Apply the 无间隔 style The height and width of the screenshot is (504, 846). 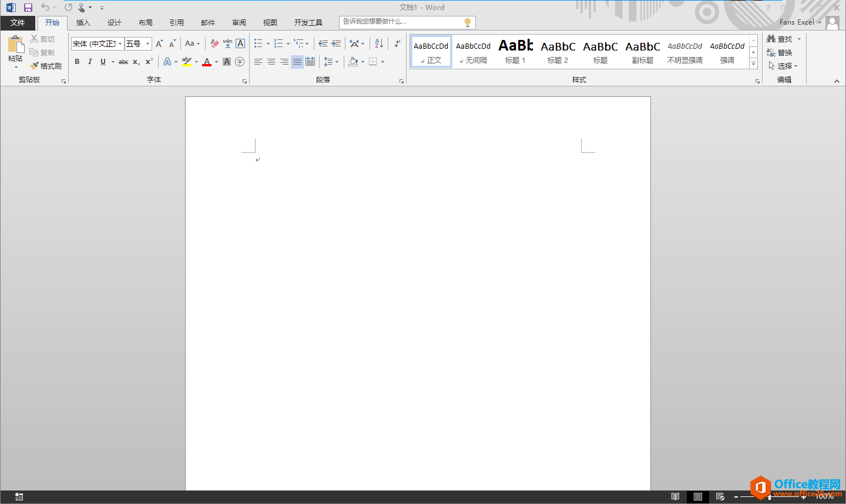point(474,52)
